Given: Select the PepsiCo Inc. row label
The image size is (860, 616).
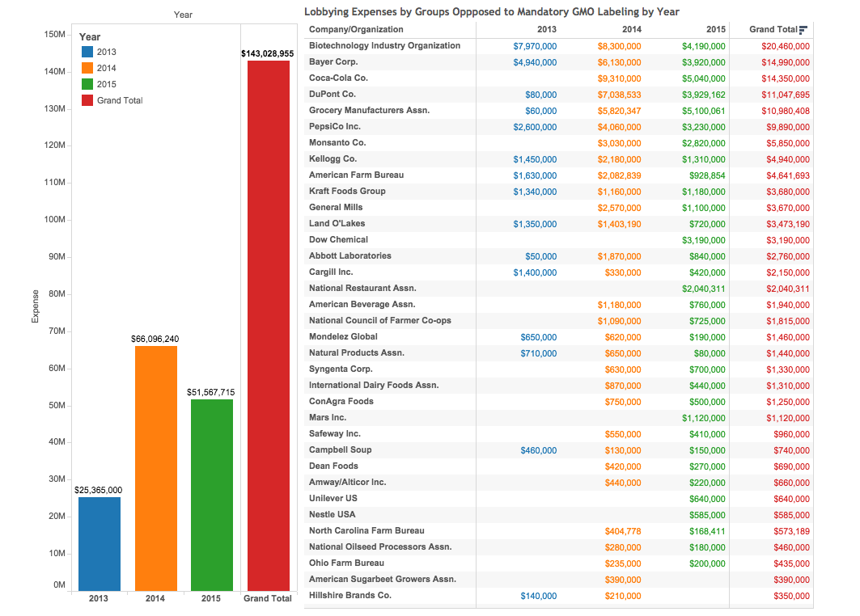Looking at the screenshot, I should [x=335, y=127].
